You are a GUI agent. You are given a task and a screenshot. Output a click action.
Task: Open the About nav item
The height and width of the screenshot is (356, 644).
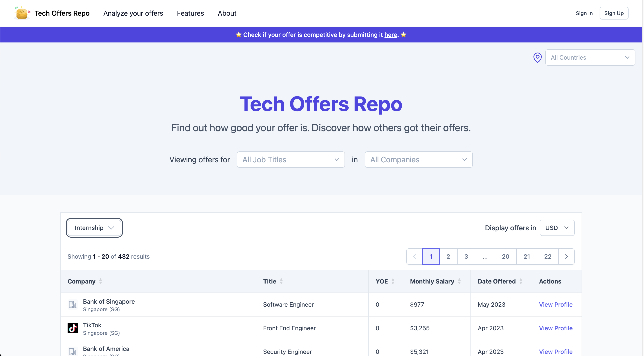tap(227, 13)
